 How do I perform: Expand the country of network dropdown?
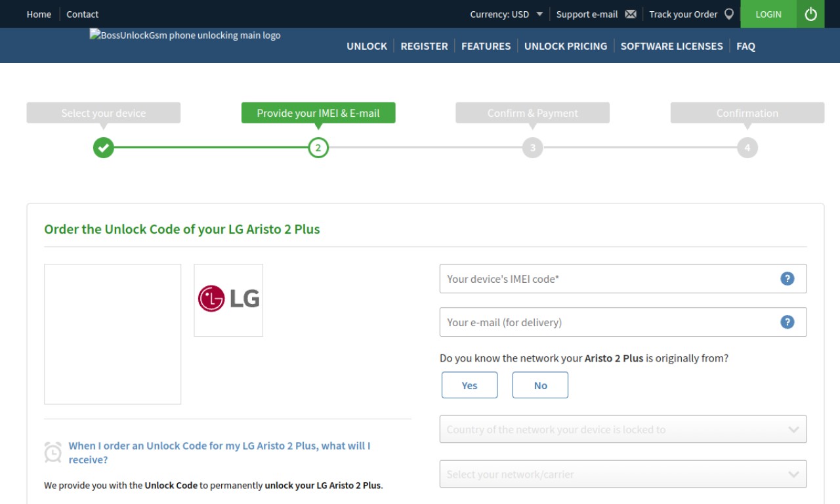click(623, 429)
